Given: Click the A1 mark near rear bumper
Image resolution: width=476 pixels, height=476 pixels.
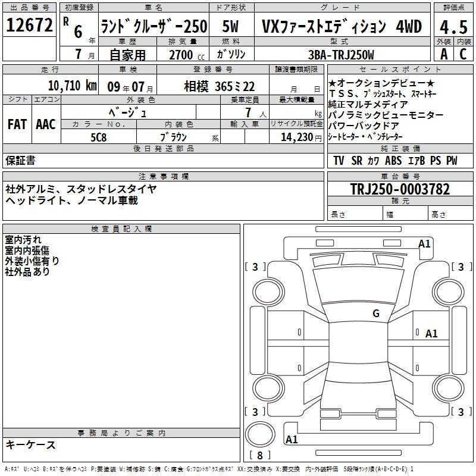Looking at the screenshot, I should [x=292, y=440].
